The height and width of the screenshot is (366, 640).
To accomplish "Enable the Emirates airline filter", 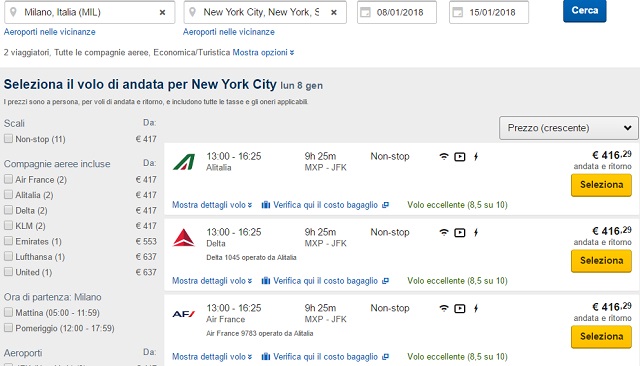I will [8, 241].
